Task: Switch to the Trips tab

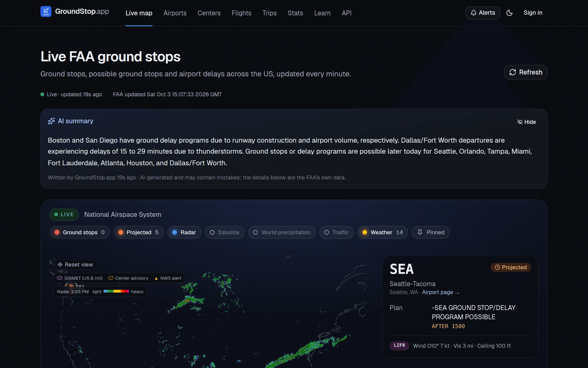Action: coord(269,13)
